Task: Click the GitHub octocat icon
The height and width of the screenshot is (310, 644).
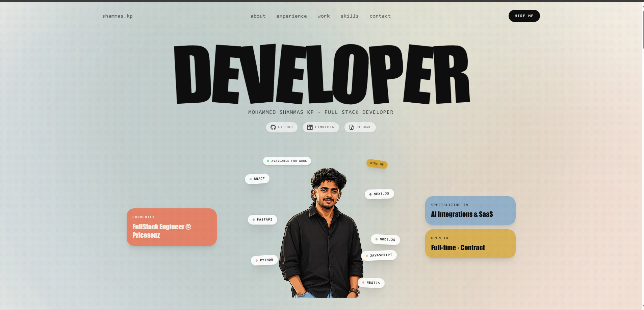Action: [273, 127]
